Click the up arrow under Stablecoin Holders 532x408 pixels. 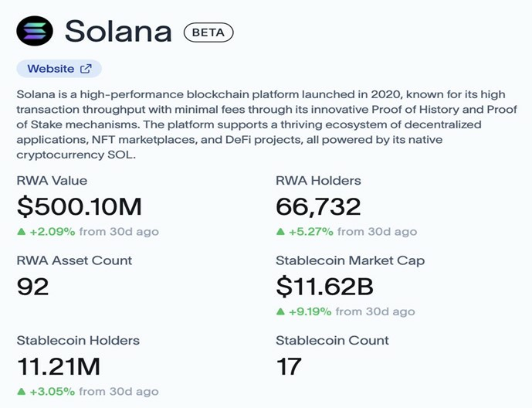21,392
